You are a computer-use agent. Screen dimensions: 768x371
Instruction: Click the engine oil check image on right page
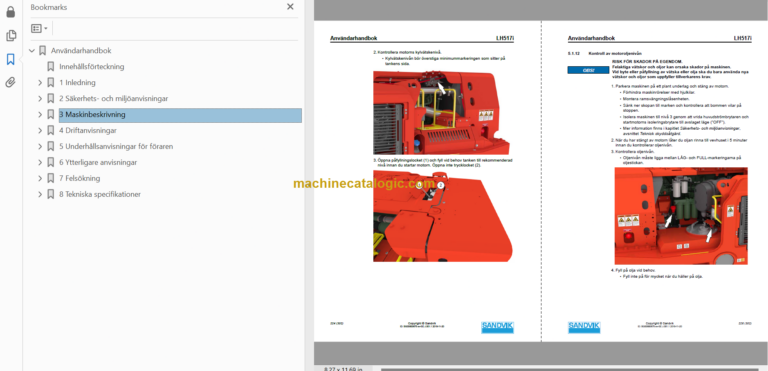coord(681,216)
